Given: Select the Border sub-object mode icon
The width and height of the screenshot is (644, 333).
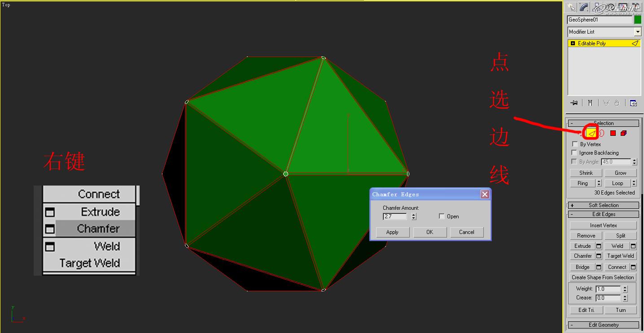Looking at the screenshot, I should (601, 133).
